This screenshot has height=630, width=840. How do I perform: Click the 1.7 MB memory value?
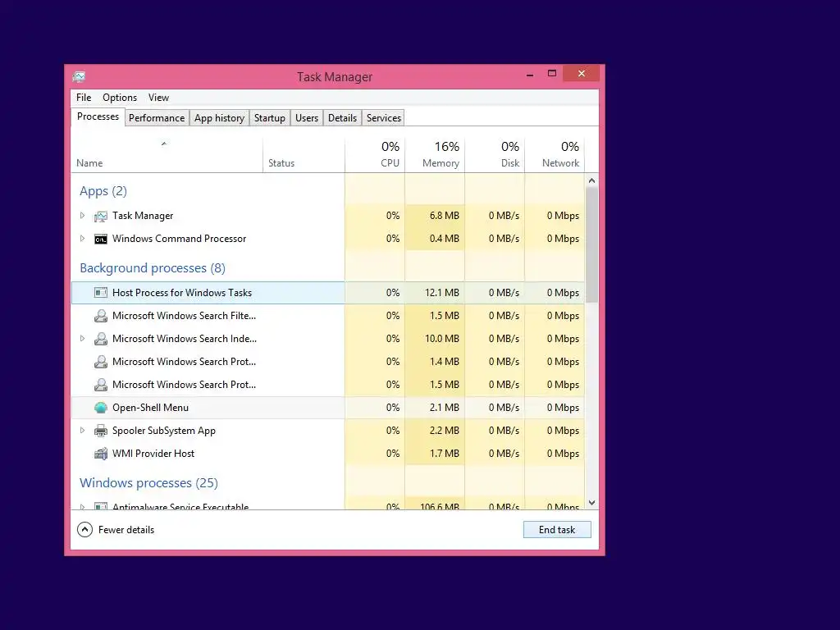point(444,454)
